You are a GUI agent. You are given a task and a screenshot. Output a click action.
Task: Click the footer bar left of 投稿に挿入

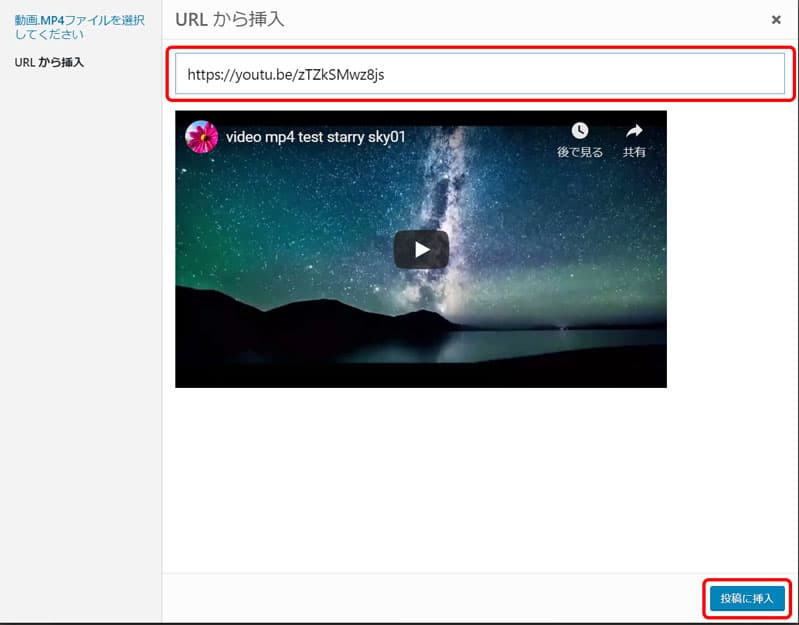[x=430, y=598]
